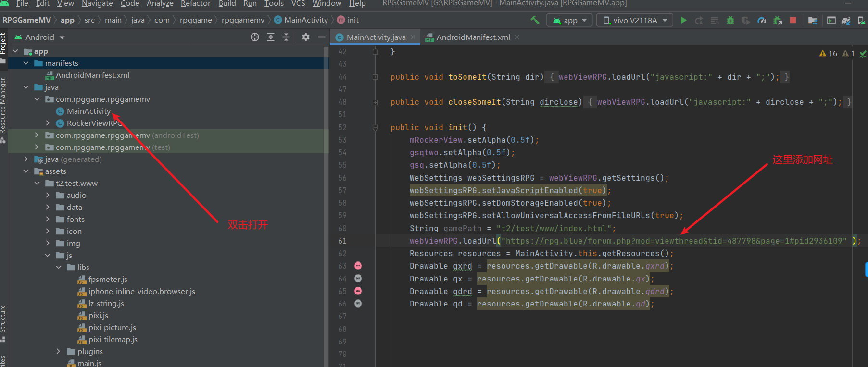This screenshot has height=367, width=868.
Task: Click the Make Project hammer icon
Action: (534, 20)
